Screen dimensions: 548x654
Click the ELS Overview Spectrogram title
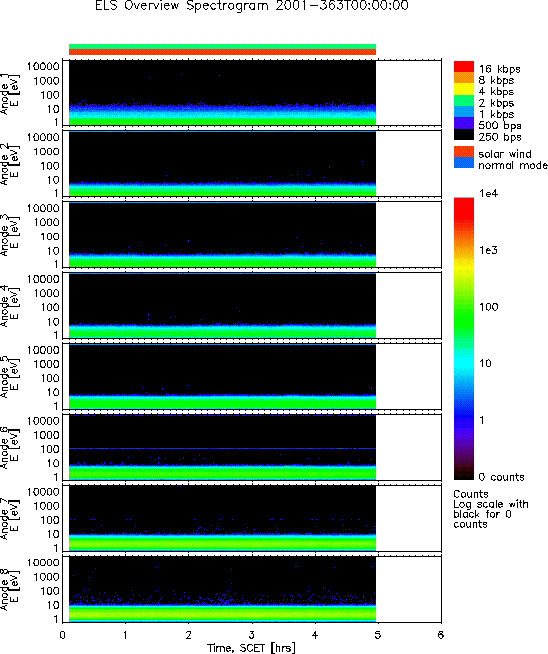coord(251,6)
